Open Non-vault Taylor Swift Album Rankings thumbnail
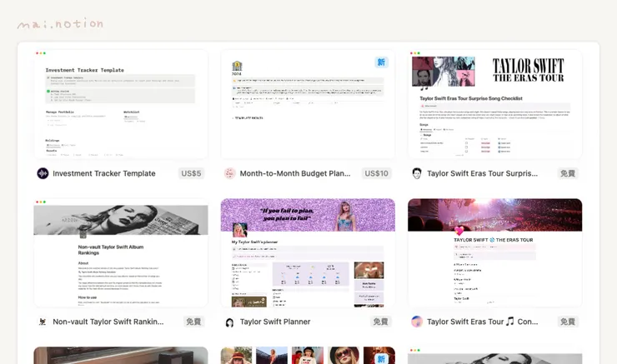 (x=121, y=252)
